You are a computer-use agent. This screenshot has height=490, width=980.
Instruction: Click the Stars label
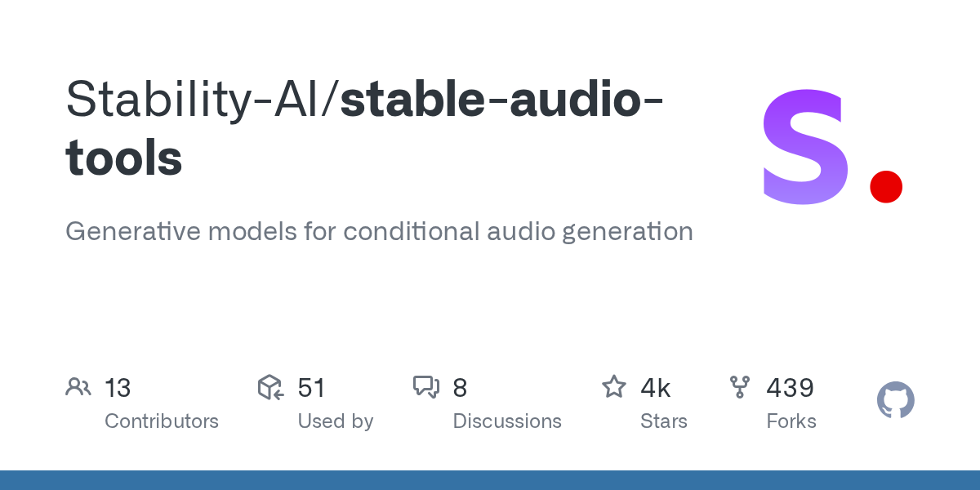(664, 421)
